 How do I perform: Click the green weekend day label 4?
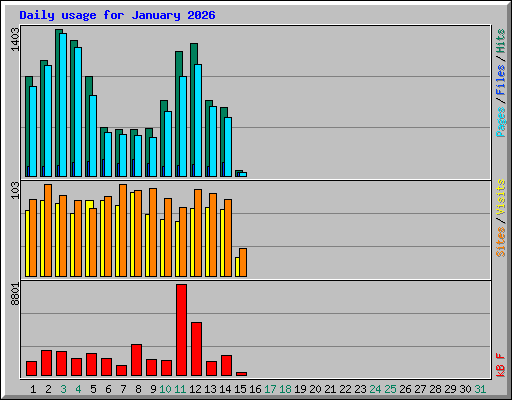78,389
